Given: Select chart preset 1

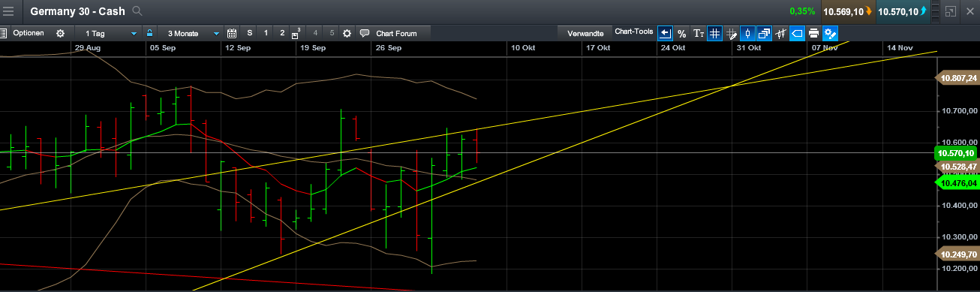Looking at the screenshot, I should point(266,33).
